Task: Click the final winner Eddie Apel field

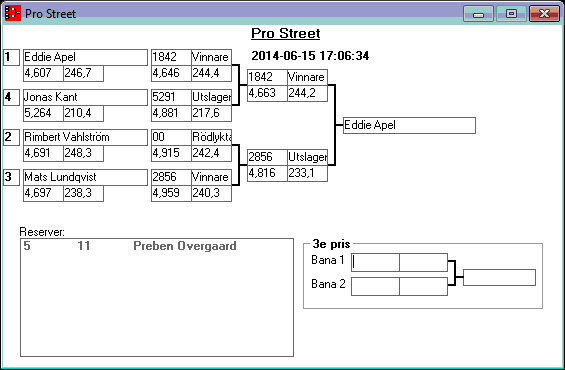Action: [x=409, y=125]
